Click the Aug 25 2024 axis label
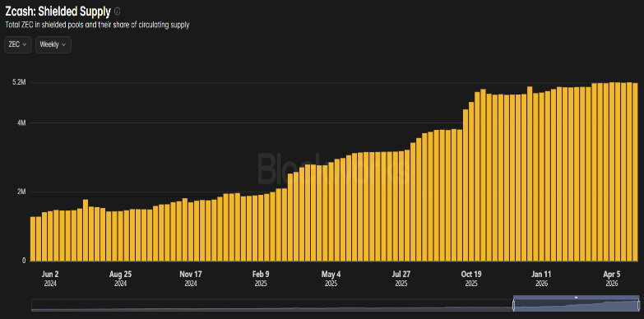The height and width of the screenshot is (319, 644). [120, 278]
